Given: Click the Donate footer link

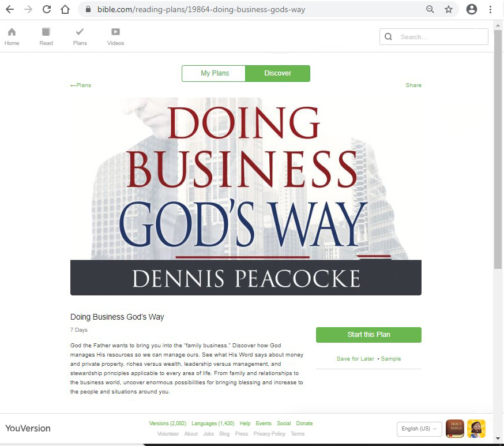Looking at the screenshot, I should 304,423.
